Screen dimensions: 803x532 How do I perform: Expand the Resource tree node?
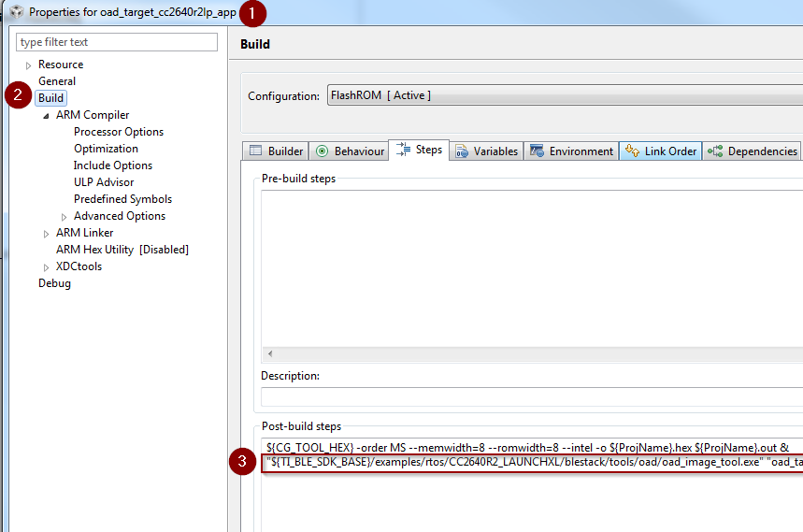[29, 65]
